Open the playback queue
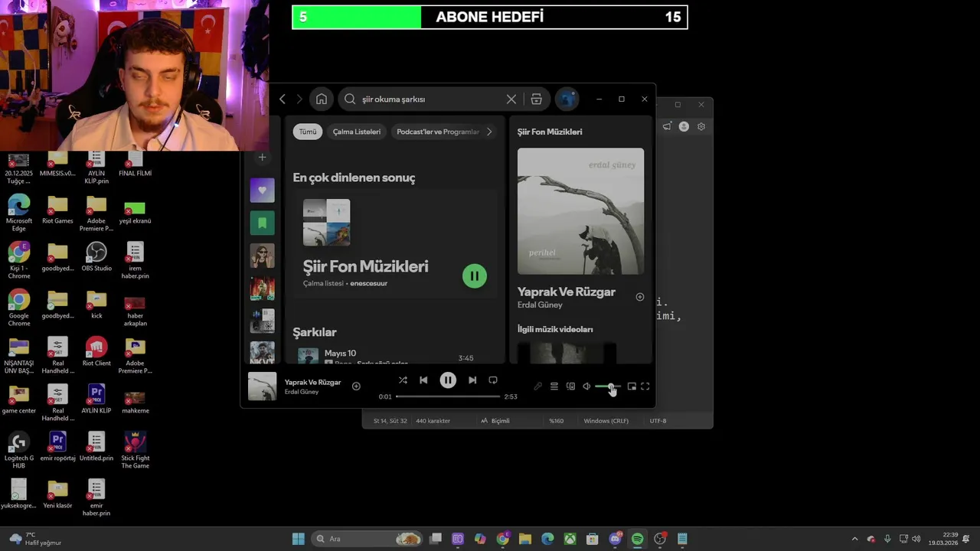 (554, 386)
